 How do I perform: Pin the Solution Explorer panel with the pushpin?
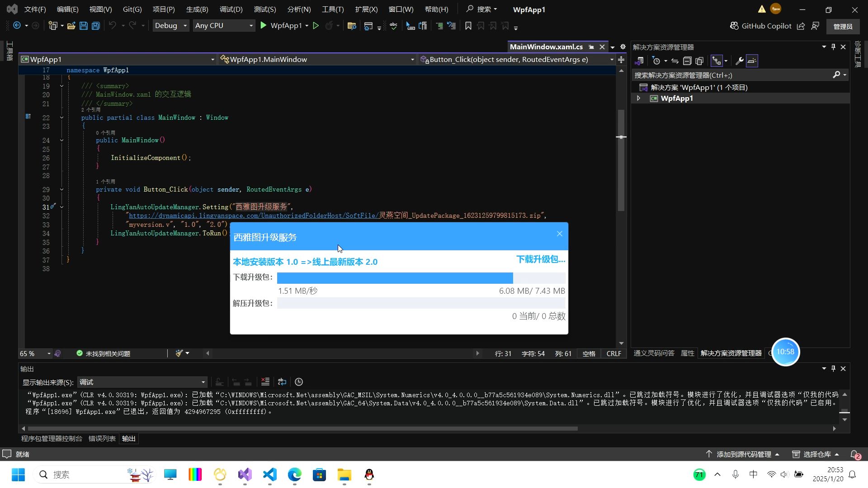[x=833, y=47]
